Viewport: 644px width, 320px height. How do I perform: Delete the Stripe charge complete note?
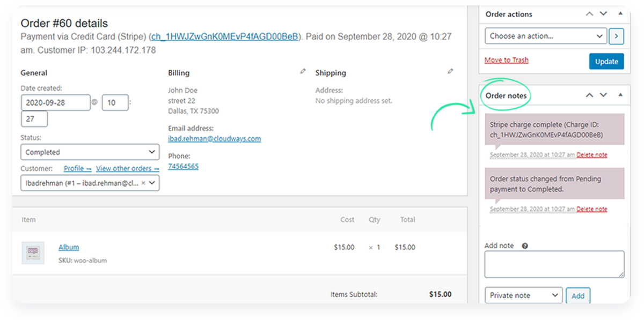(592, 155)
